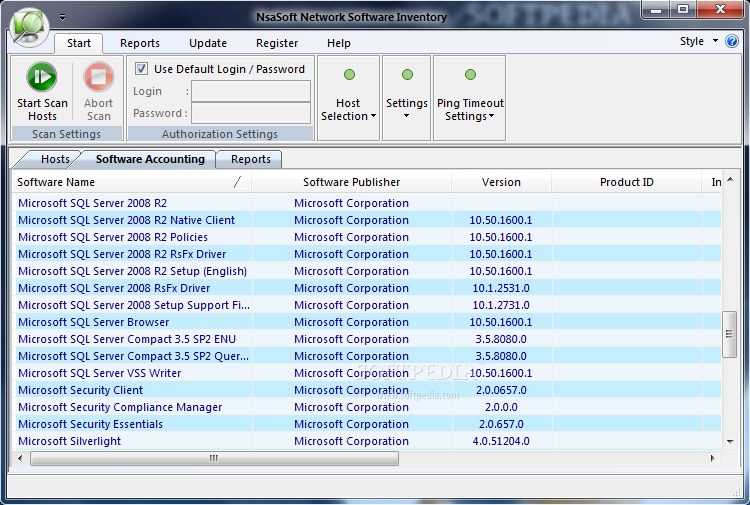The height and width of the screenshot is (505, 750).
Task: Sort by the Product ID column header
Action: pos(627,182)
